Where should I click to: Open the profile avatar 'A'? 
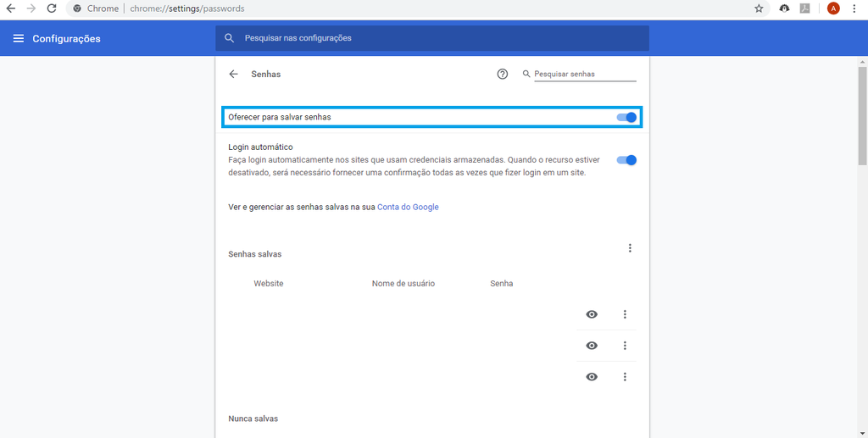tap(833, 8)
